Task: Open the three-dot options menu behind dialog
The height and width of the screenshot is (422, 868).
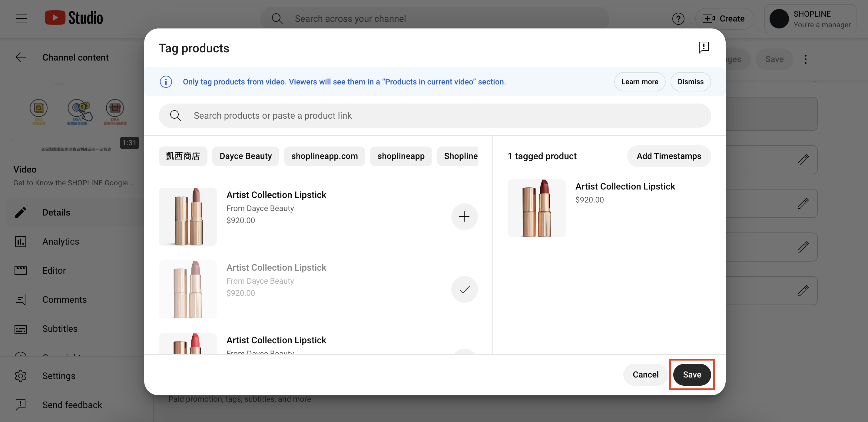Action: (805, 59)
